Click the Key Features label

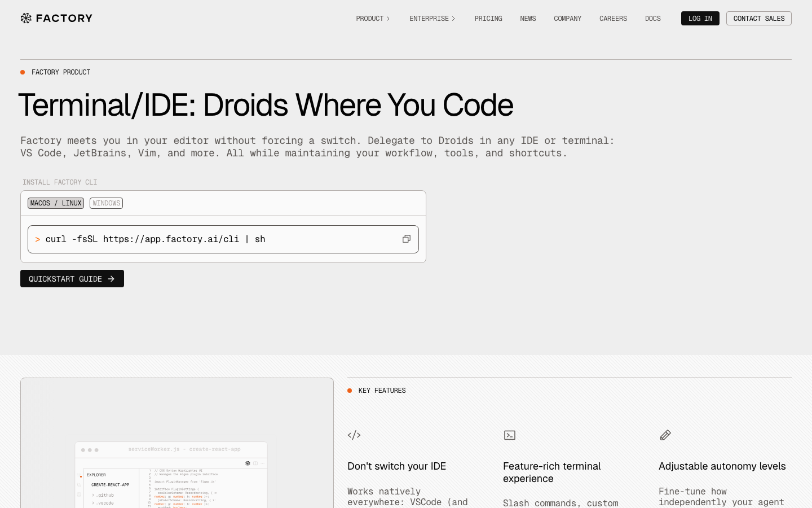(x=382, y=391)
